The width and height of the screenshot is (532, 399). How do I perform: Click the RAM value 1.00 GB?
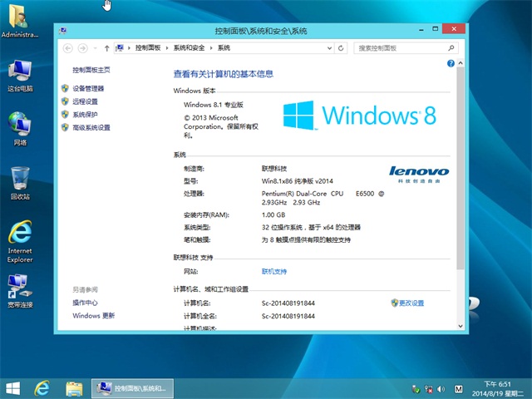(x=273, y=215)
